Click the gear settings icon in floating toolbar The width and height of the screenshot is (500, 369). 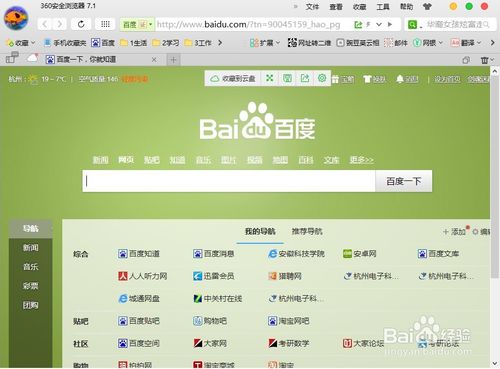click(x=322, y=78)
